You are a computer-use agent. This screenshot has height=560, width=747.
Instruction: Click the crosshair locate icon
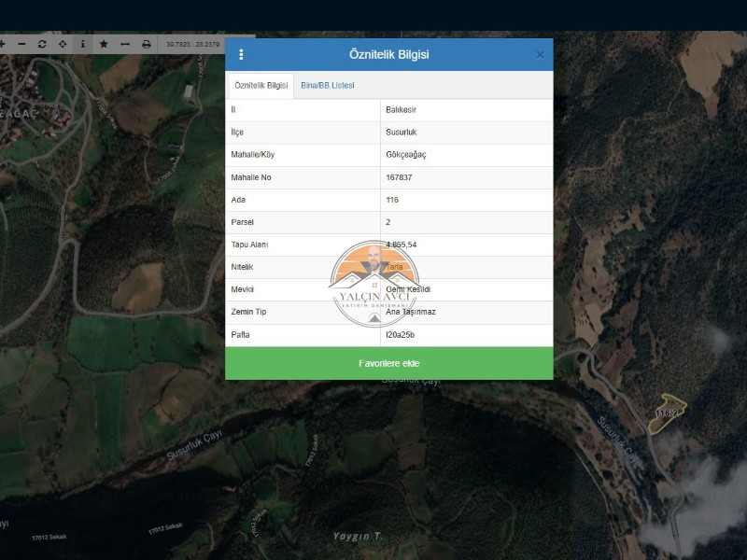pyautogui.click(x=63, y=44)
